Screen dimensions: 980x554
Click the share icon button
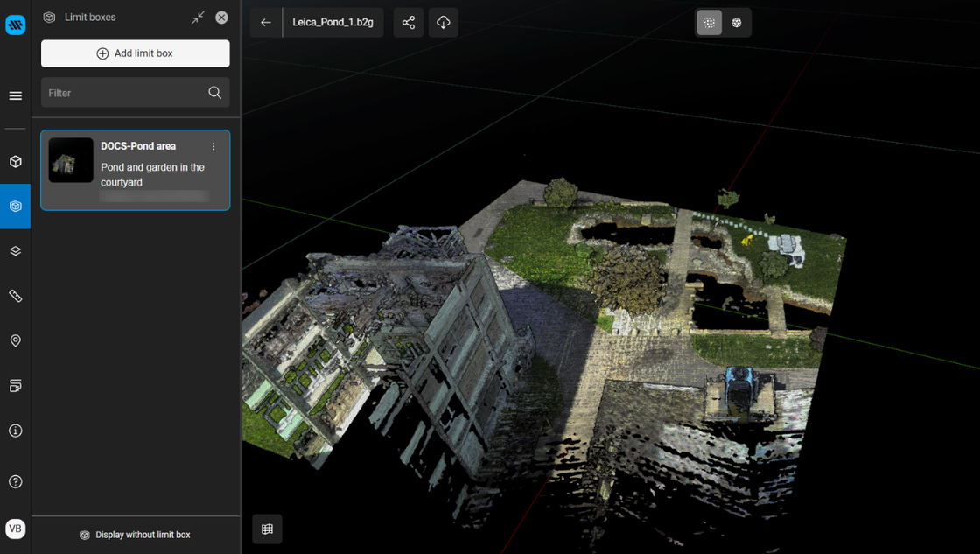point(409,23)
